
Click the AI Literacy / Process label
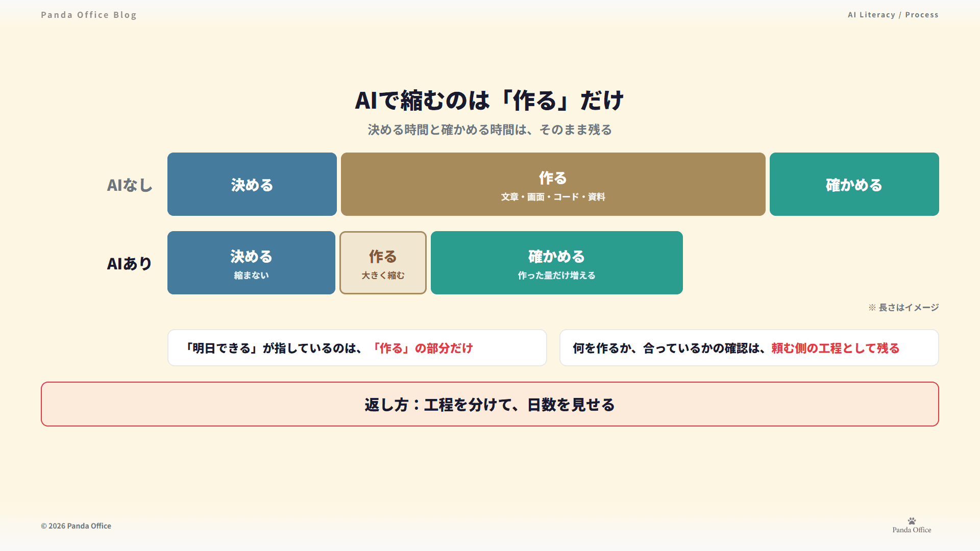point(893,15)
